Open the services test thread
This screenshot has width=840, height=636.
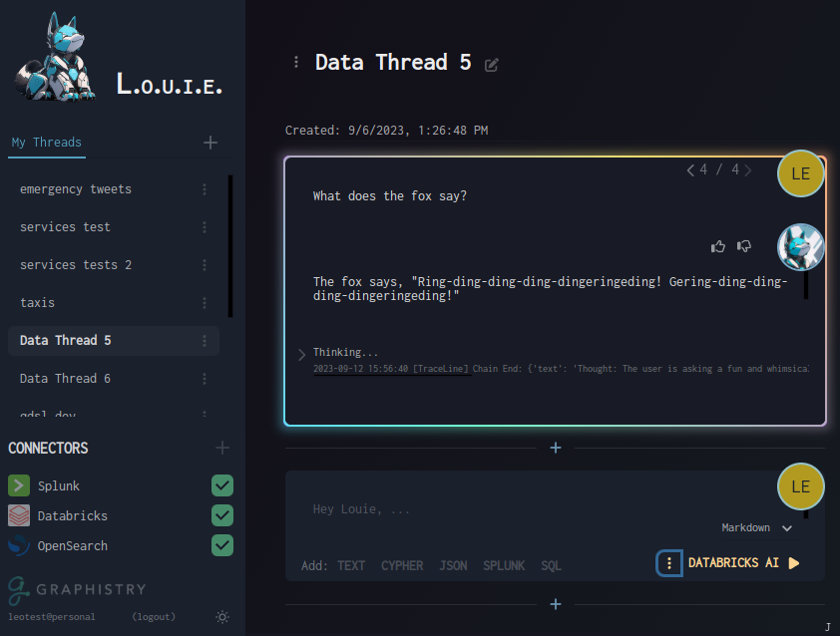point(65,227)
